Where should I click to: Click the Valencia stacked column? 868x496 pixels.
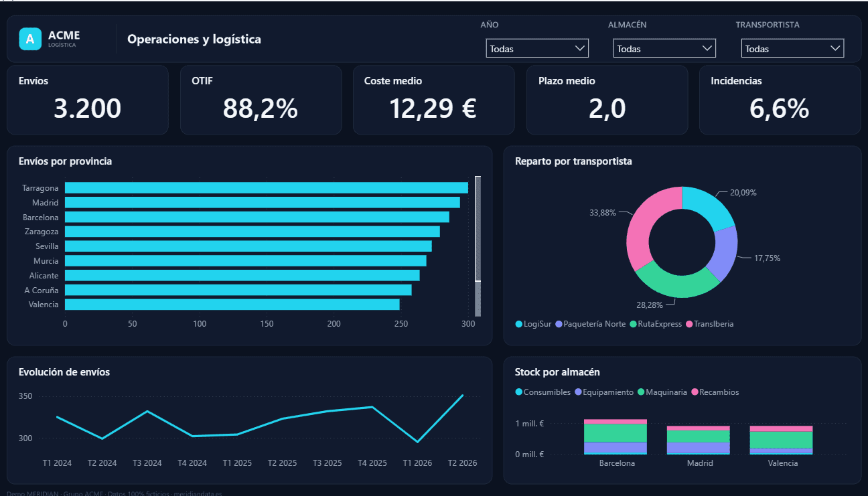coord(781,440)
